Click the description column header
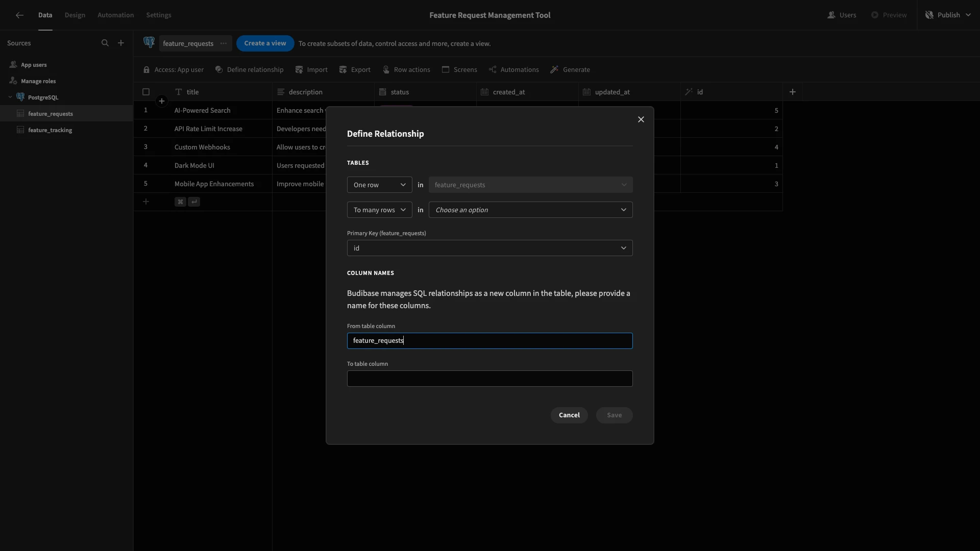Viewport: 980px width, 551px height. [323, 92]
